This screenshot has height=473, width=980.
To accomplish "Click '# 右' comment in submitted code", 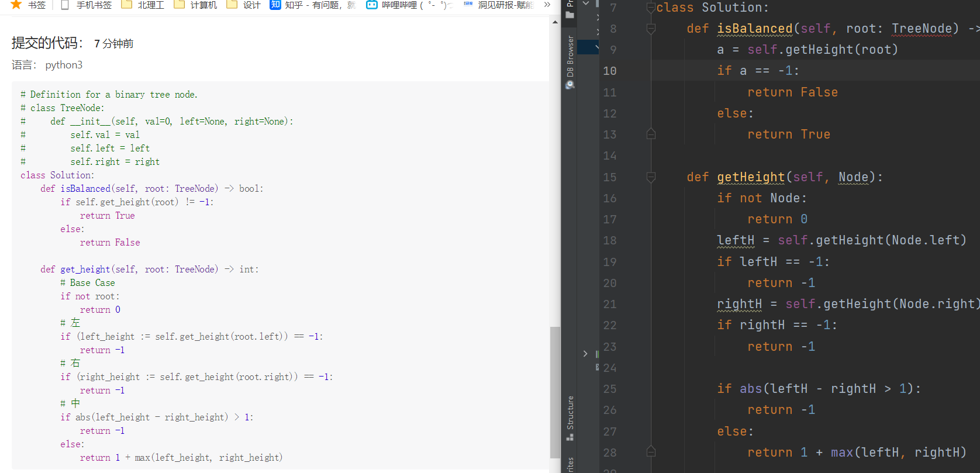I will click(x=70, y=363).
